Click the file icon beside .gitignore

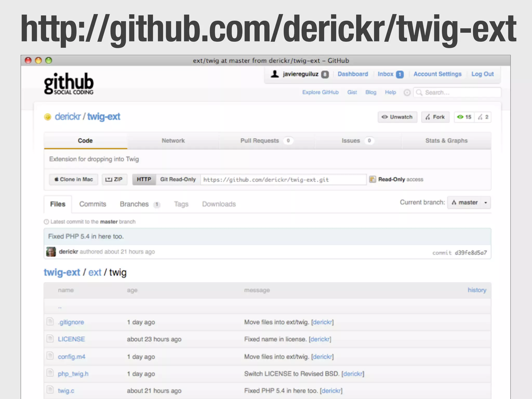tap(50, 322)
